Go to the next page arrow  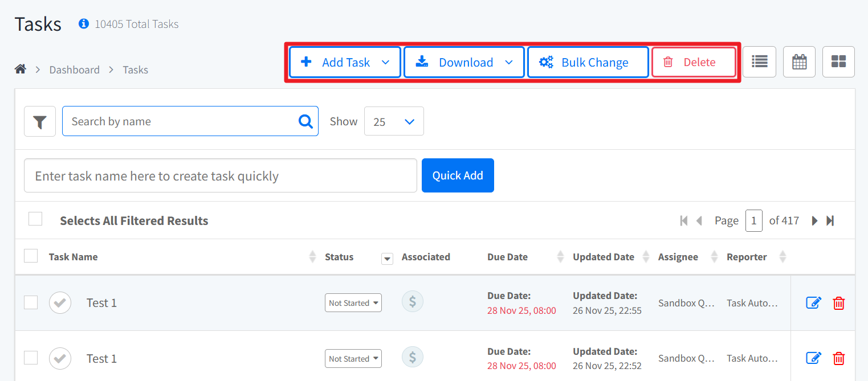814,221
